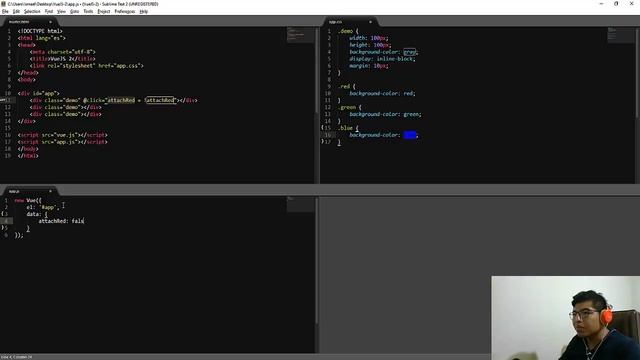This screenshot has height=360, width=640.
Task: Click the VueJS 2 title line
Action: pos(62,59)
